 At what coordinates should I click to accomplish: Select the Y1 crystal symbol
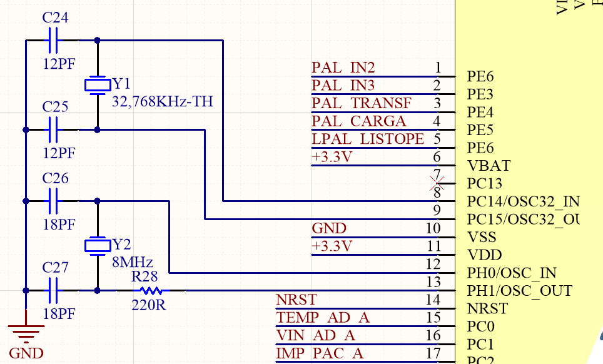click(x=98, y=85)
